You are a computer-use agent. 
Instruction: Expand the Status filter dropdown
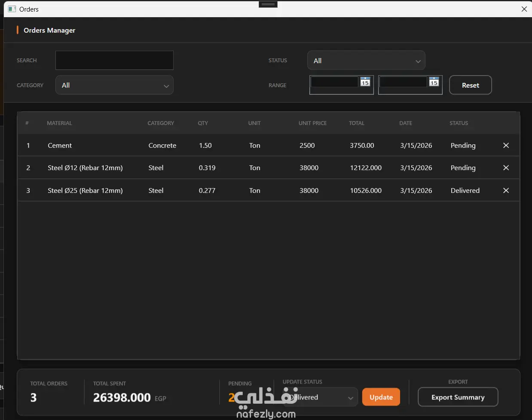366,61
